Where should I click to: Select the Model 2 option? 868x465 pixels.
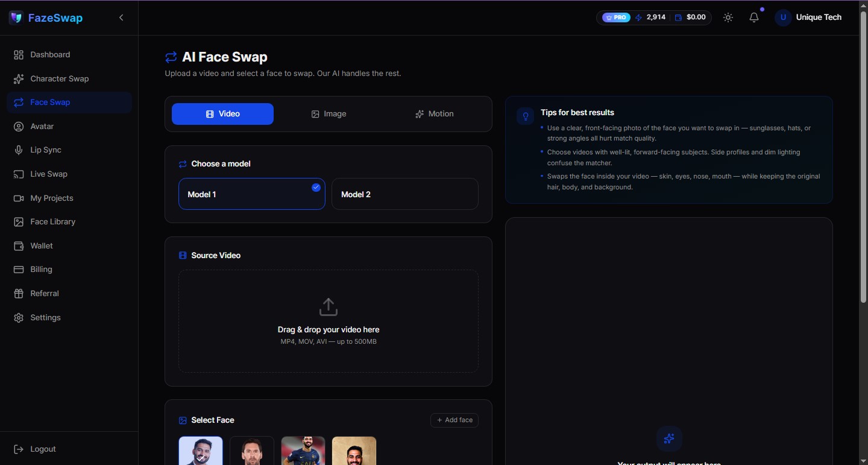pos(405,194)
